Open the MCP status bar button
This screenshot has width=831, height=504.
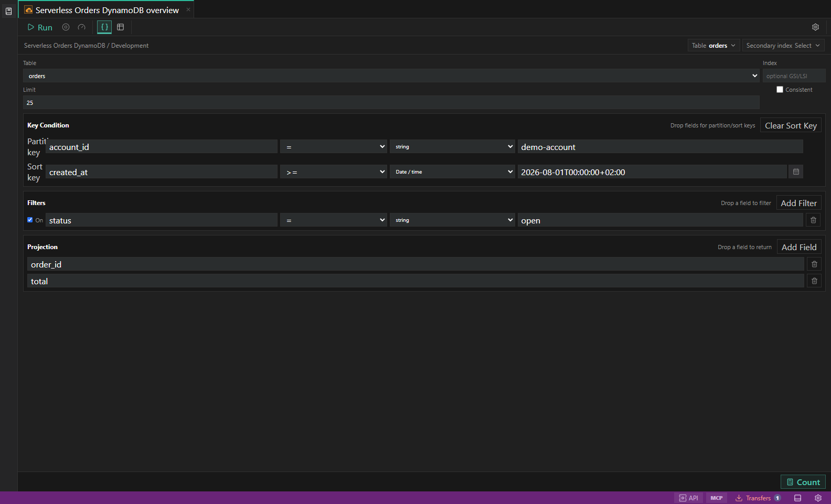tap(717, 498)
